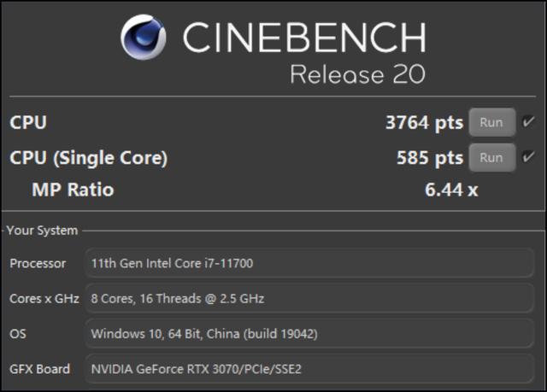Click the GFX Board row label
This screenshot has width=547, height=392.
tap(39, 369)
